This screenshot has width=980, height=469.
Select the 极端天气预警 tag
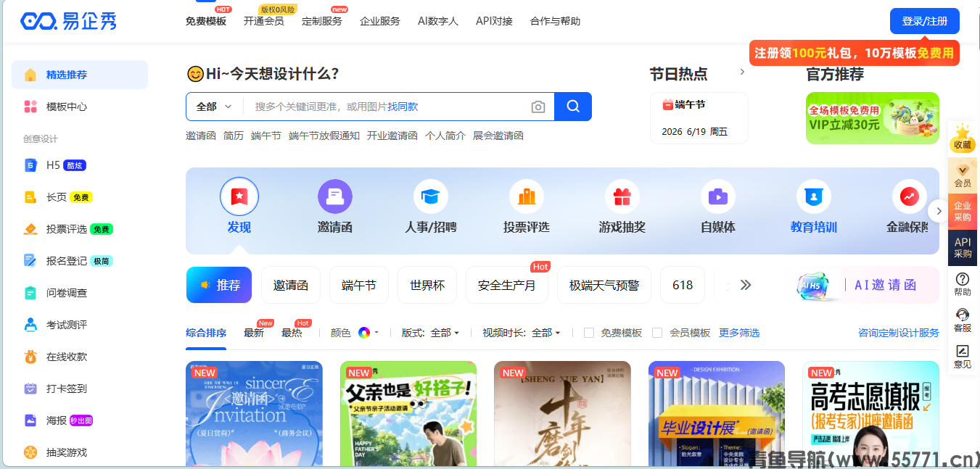[x=604, y=285]
